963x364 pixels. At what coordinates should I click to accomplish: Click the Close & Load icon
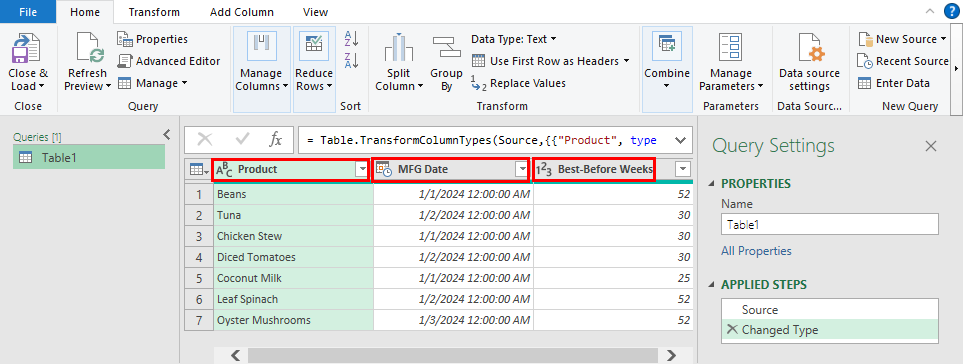pyautogui.click(x=26, y=49)
